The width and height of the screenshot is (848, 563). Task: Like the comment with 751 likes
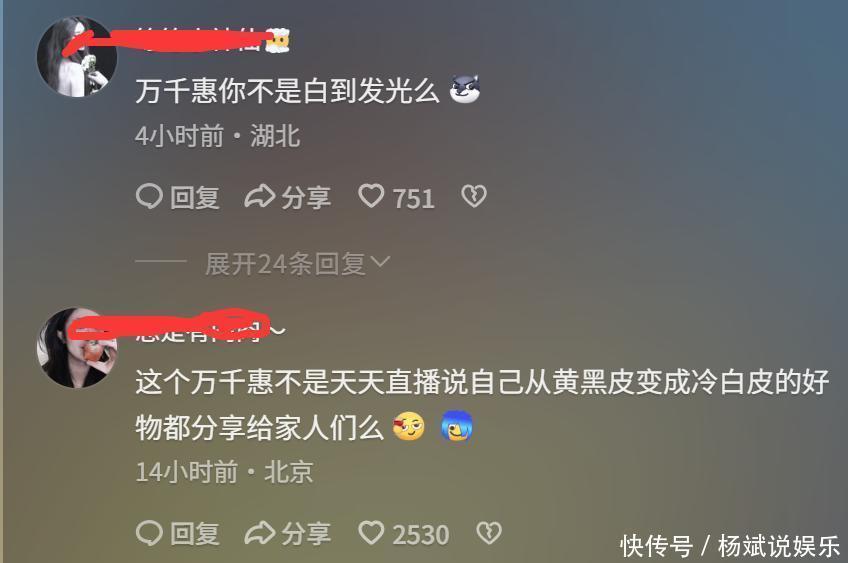[371, 196]
